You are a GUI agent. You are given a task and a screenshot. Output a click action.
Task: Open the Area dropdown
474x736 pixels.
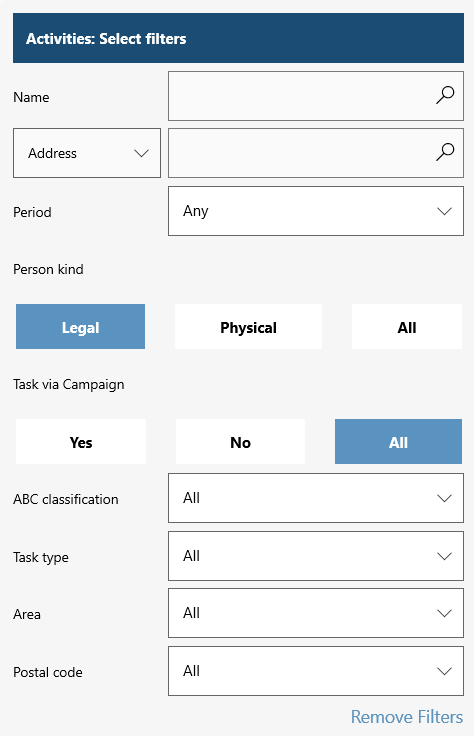tap(316, 613)
